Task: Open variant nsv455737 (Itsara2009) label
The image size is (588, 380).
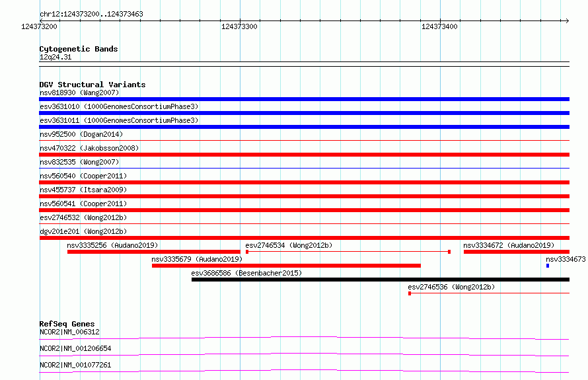Action: (83, 190)
